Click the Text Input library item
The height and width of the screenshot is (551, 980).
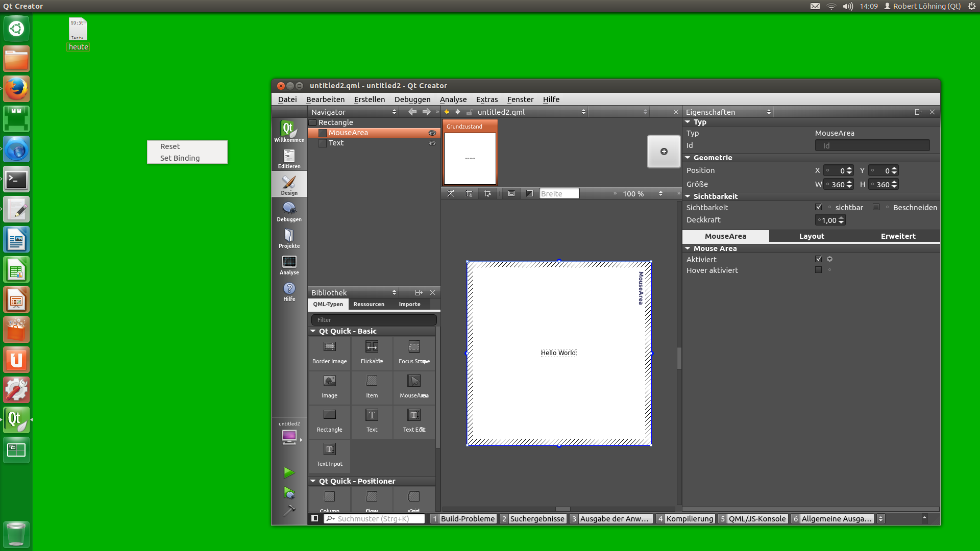(x=329, y=454)
